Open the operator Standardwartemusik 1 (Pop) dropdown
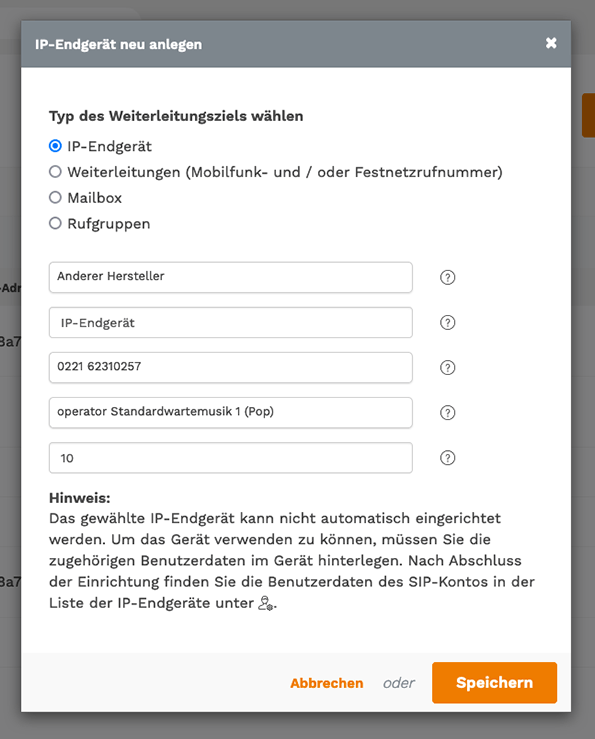This screenshot has height=739, width=595. [231, 412]
